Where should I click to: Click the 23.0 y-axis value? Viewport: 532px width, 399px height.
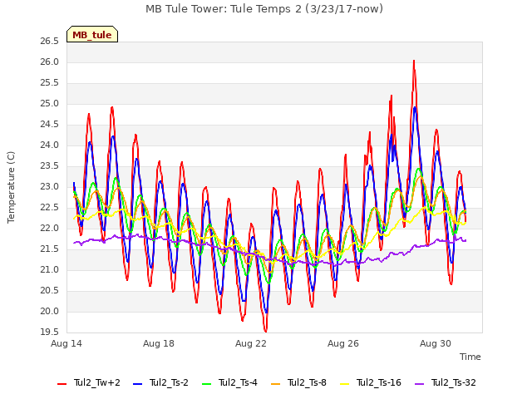(50, 186)
